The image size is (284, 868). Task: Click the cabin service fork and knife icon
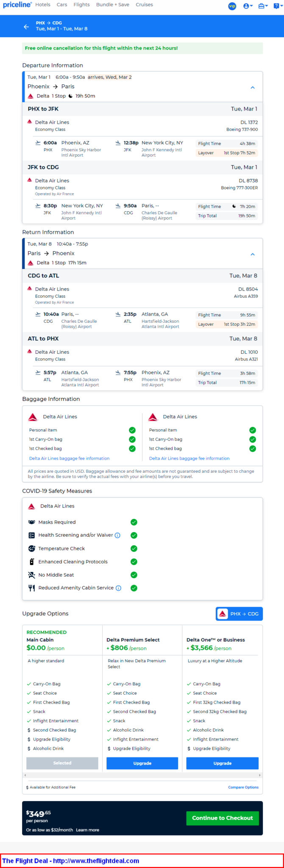[31, 588]
